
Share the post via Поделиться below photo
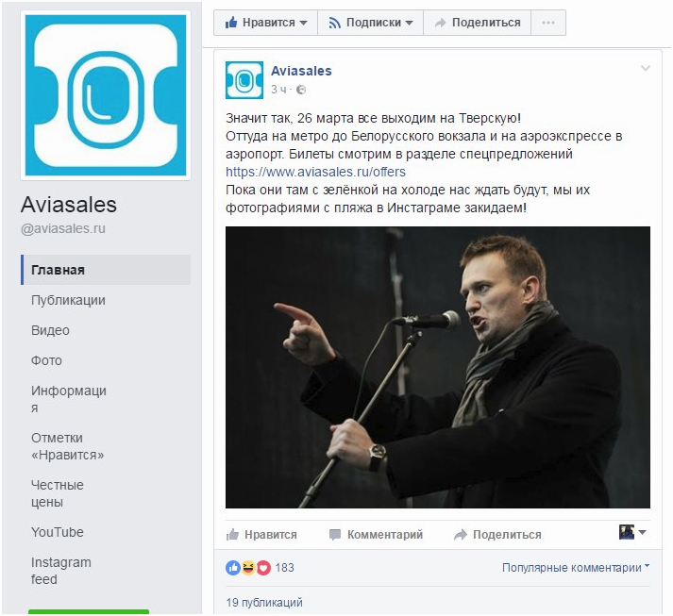[x=497, y=535]
